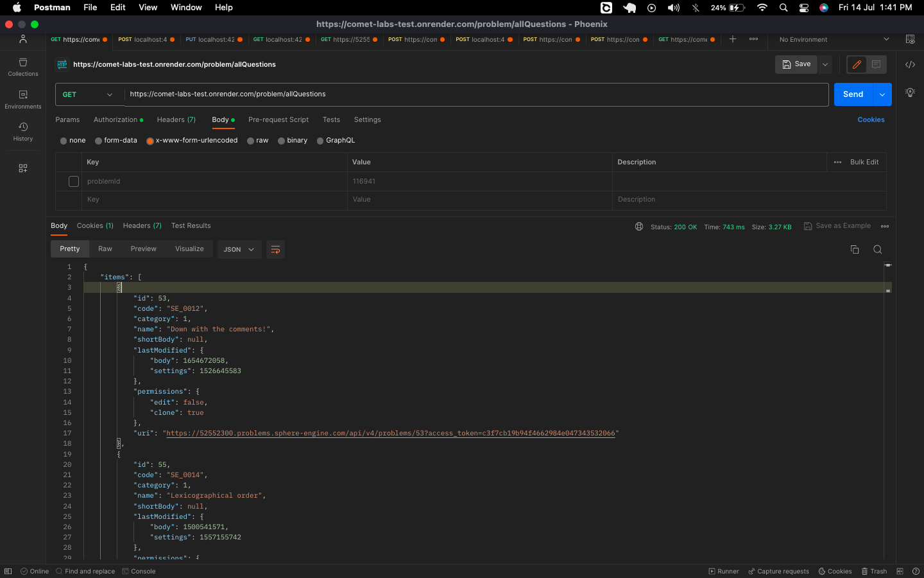Switch response view to Raw
The image size is (924, 578).
tap(105, 249)
